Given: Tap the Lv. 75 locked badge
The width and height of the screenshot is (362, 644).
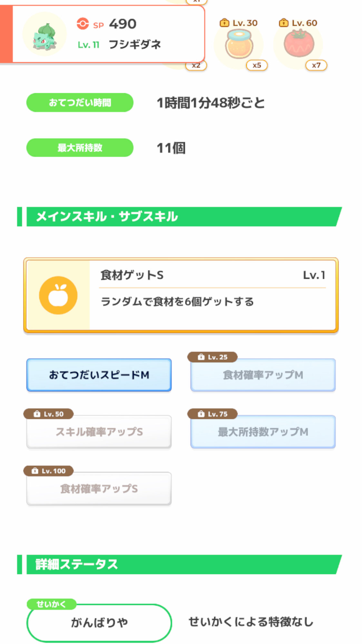Looking at the screenshot, I should [x=213, y=414].
